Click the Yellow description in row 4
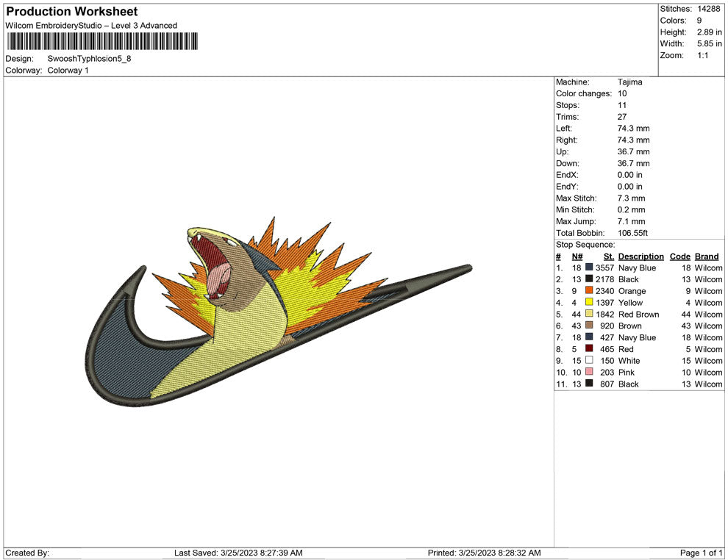 point(630,303)
